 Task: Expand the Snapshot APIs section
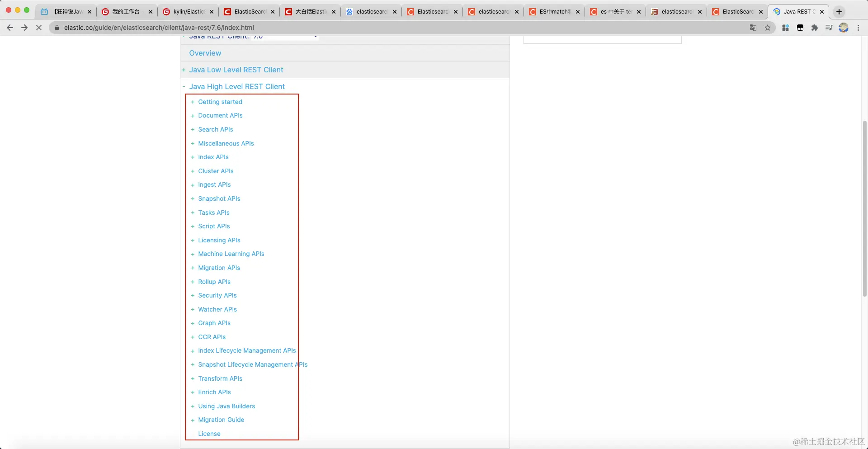pos(193,199)
